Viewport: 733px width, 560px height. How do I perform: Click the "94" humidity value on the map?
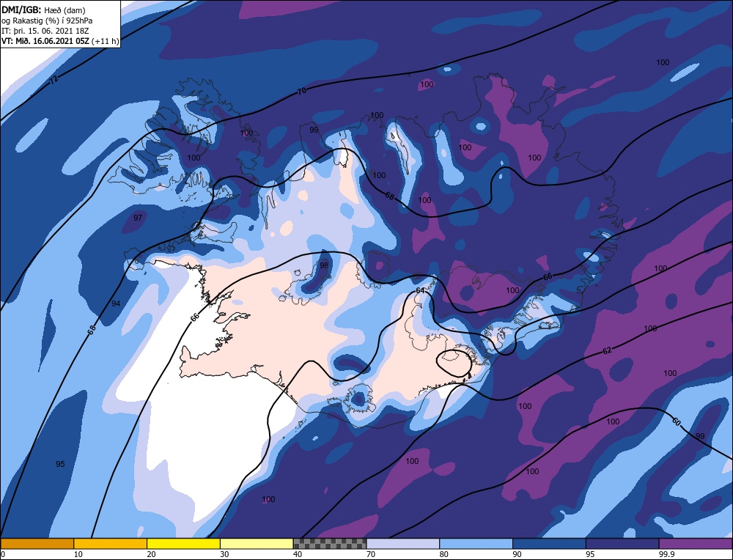(x=116, y=304)
